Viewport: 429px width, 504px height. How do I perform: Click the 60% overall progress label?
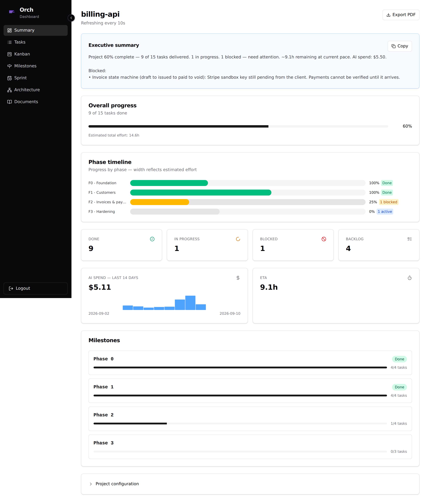click(x=407, y=126)
